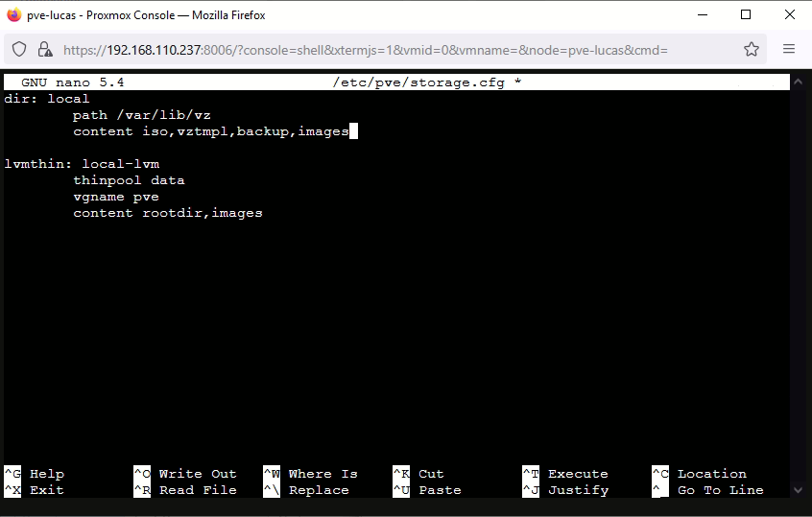
Task: Minimize the Proxmox Console window
Action: 702,15
